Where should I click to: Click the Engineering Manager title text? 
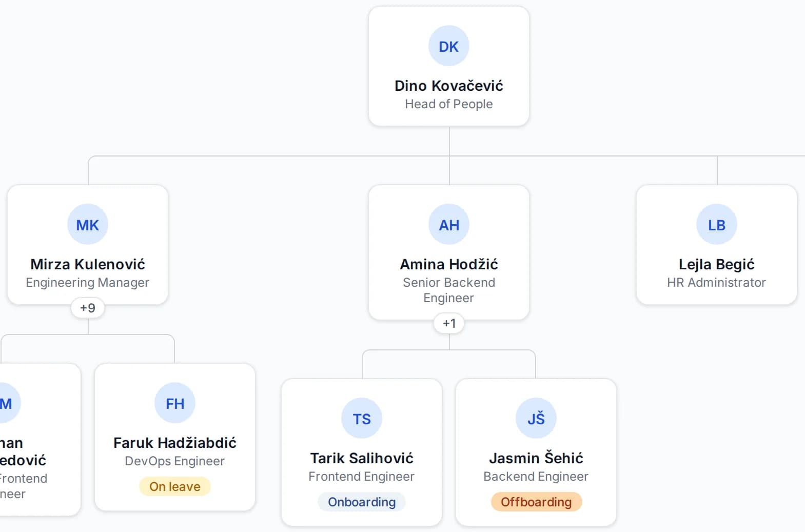(x=88, y=283)
